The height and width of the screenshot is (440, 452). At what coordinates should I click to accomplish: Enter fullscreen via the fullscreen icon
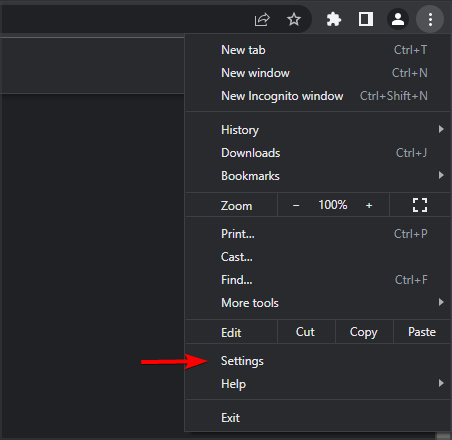(x=420, y=205)
